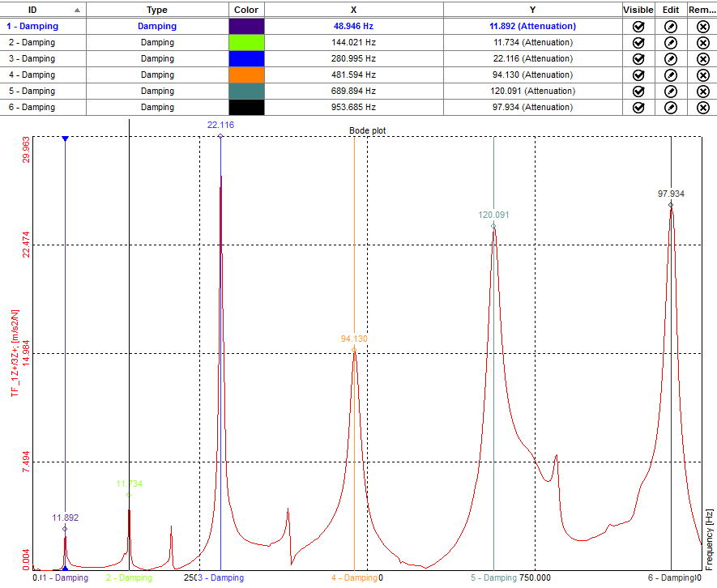Select row '4 - Damping' in ID column

coord(32,75)
